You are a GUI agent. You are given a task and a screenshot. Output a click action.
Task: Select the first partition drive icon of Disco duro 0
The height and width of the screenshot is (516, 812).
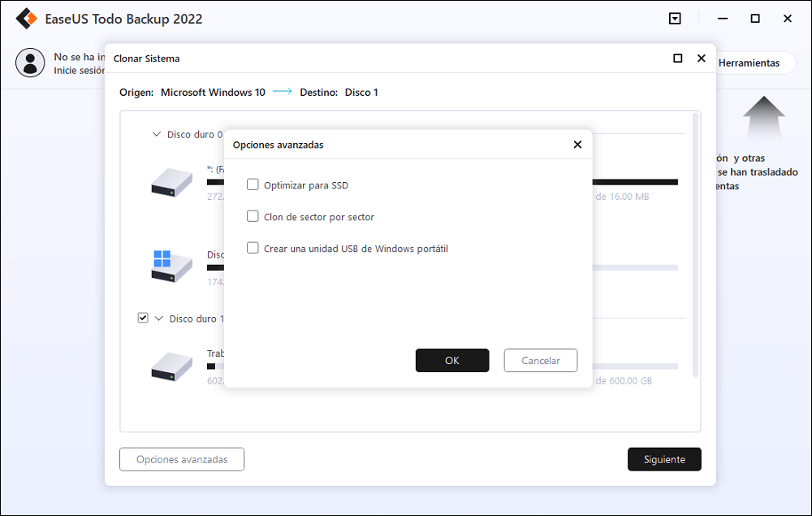coord(172,182)
